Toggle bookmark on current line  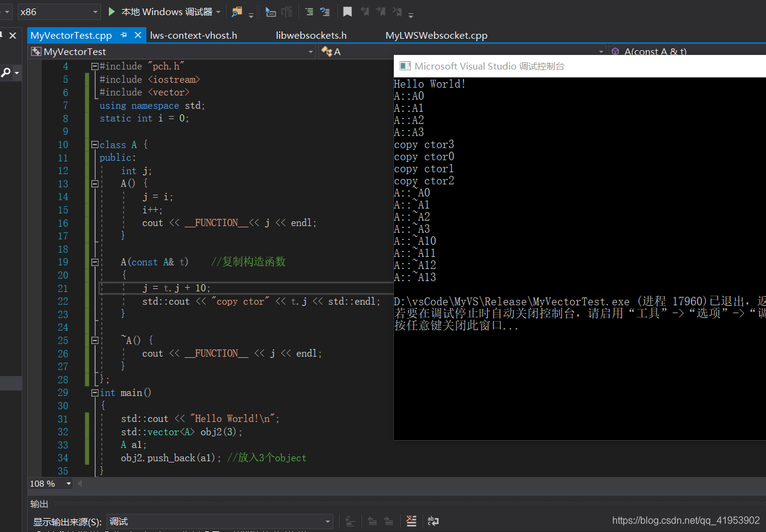(347, 11)
